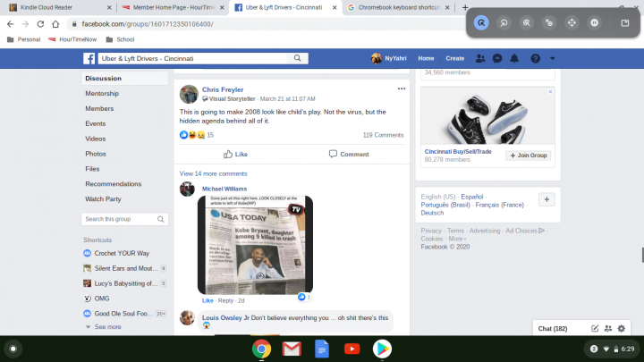Open Google Play Store icon in shelf
The width and height of the screenshot is (644, 362).
click(382, 349)
